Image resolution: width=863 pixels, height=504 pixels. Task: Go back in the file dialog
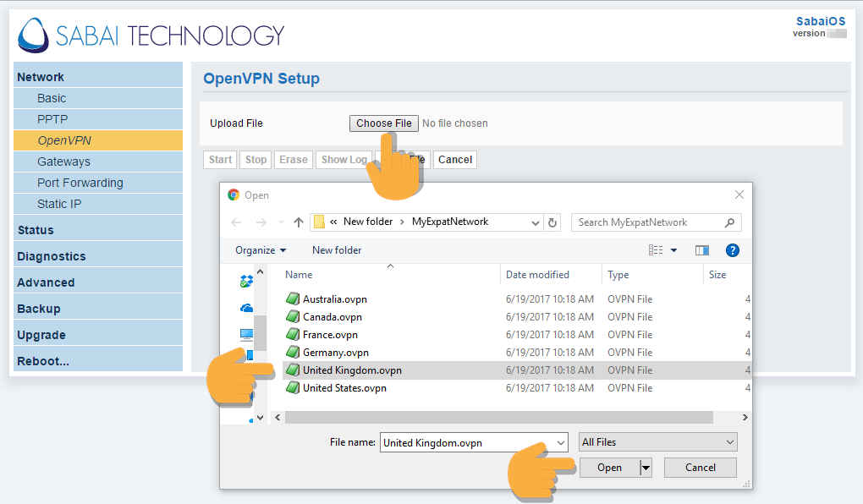tap(236, 222)
